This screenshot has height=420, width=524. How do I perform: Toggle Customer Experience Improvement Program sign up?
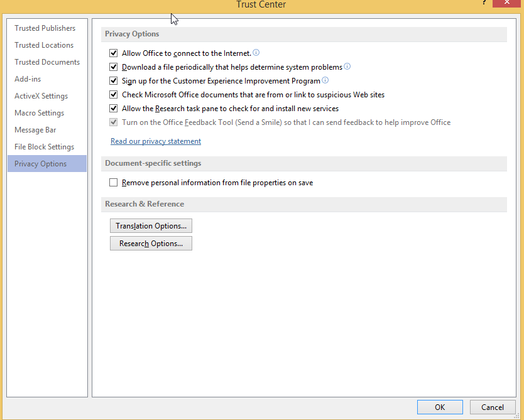114,80
